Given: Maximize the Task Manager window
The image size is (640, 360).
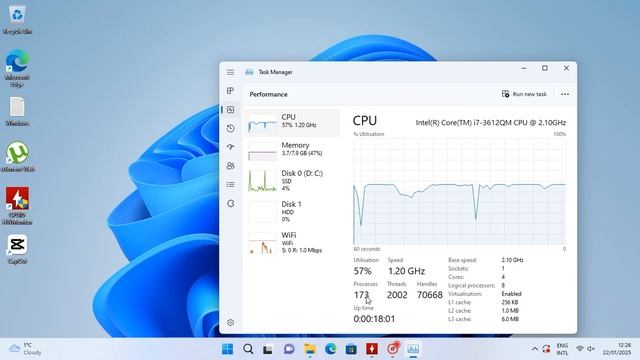Looking at the screenshot, I should [545, 68].
